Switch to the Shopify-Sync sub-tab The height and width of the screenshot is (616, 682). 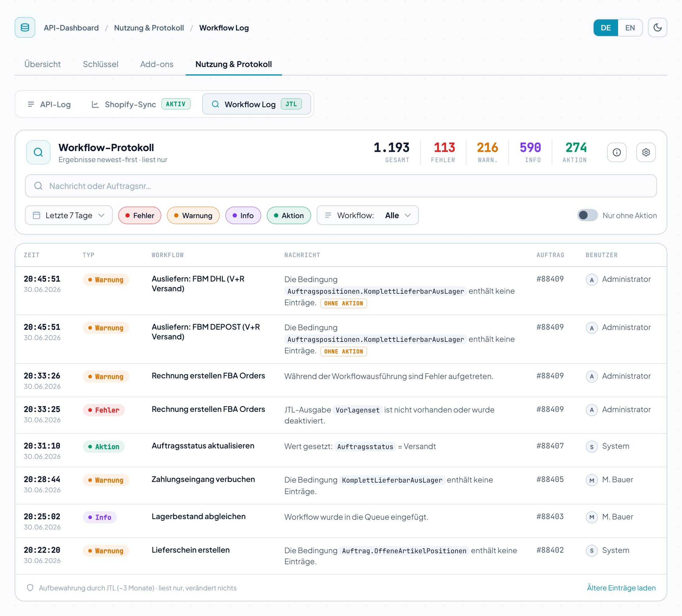point(141,104)
